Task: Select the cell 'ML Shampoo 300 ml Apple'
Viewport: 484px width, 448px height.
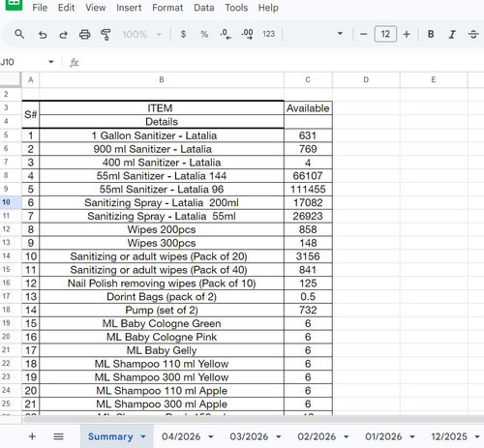Action: tap(162, 403)
